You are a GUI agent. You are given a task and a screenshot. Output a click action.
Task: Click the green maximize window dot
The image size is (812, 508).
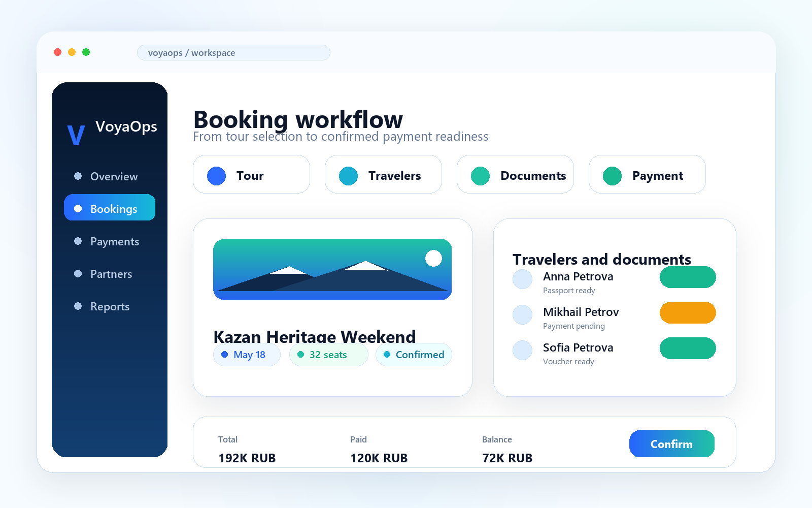(x=86, y=52)
